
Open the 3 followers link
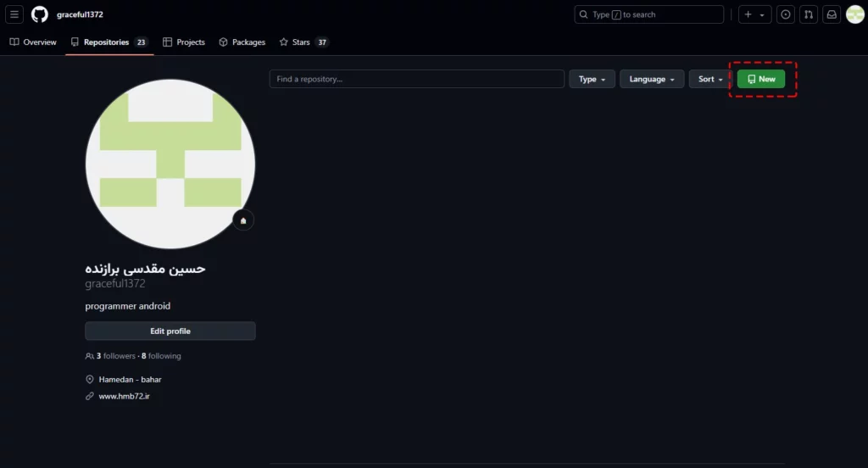pos(115,356)
